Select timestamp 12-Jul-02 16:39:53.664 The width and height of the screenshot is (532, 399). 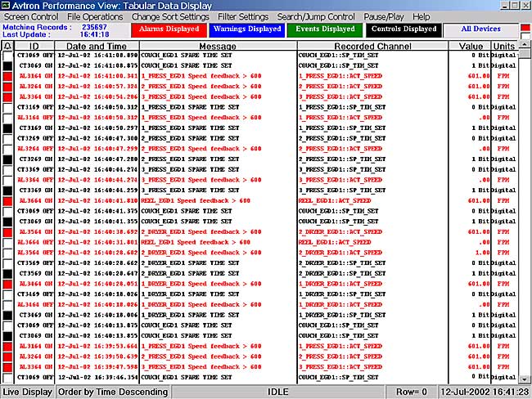point(97,346)
